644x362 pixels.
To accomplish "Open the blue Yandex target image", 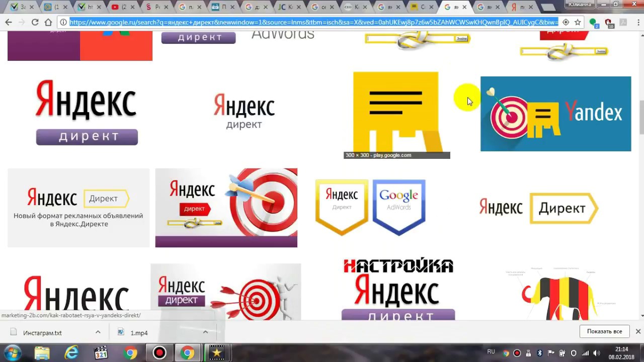I will click(x=555, y=114).
